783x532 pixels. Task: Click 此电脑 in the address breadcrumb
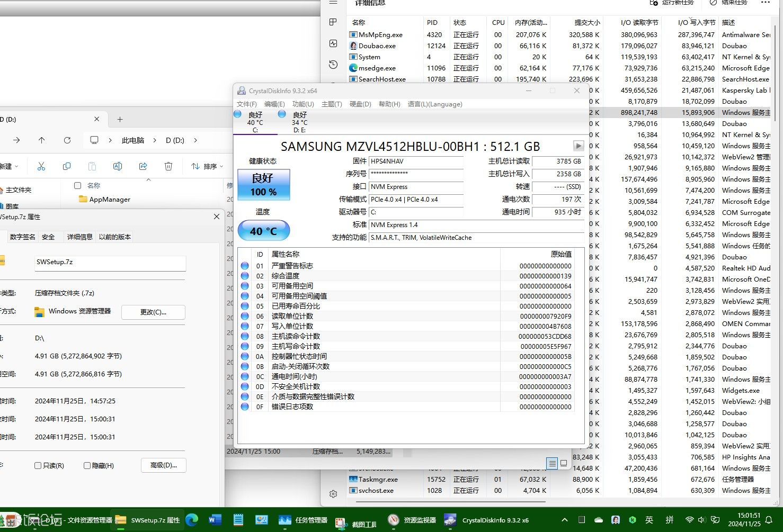pyautogui.click(x=133, y=140)
